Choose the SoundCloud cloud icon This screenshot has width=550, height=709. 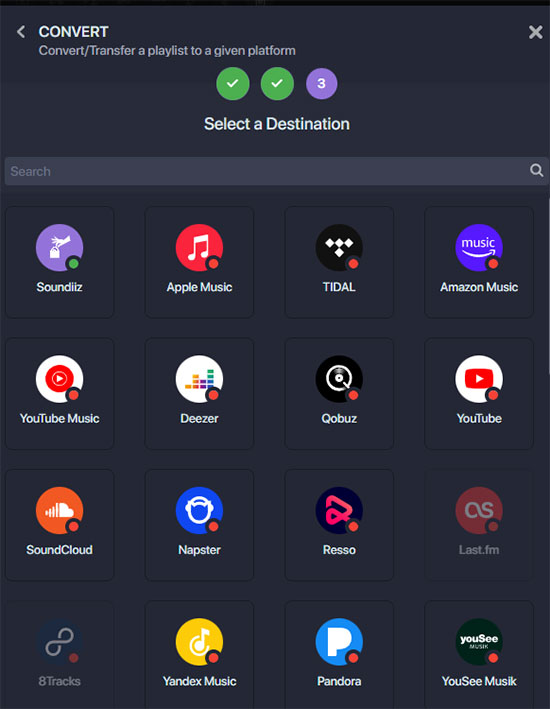click(x=59, y=510)
